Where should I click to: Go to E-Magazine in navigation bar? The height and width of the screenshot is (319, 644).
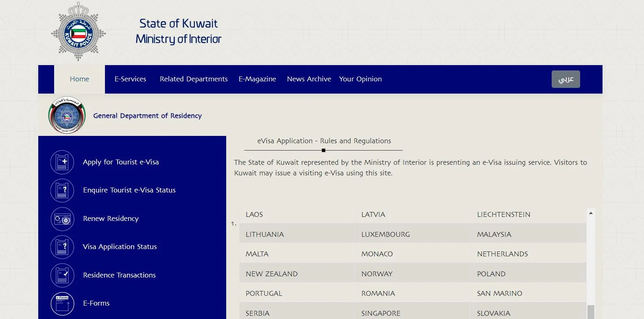click(257, 79)
